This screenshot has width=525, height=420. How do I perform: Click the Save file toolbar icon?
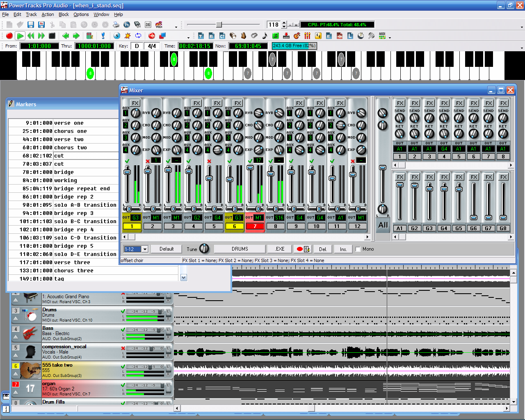click(x=31, y=25)
